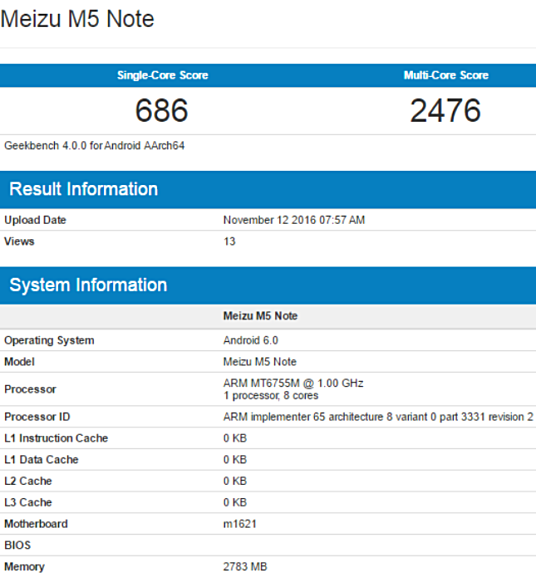Select the Multi-Core Score header
The height and width of the screenshot is (577, 536).
point(446,75)
